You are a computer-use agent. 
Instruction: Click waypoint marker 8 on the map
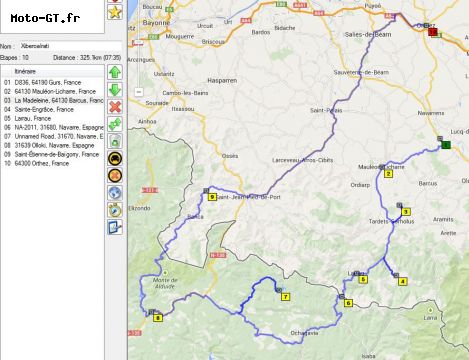coord(158,318)
